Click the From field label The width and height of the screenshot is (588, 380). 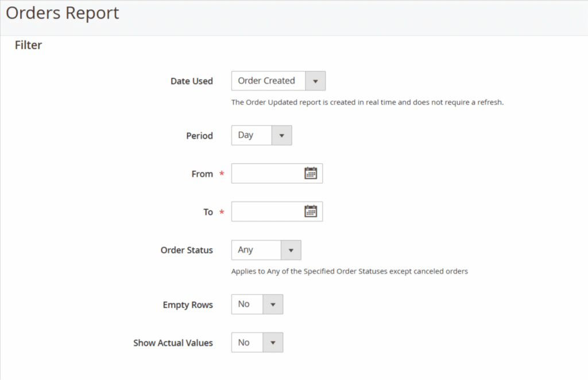(x=202, y=174)
